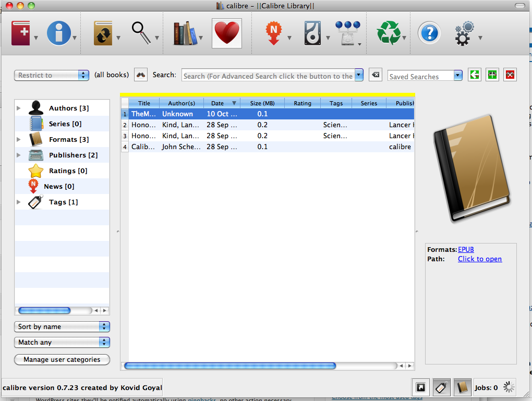Click the tag browser horizontal scrollbar thumb
Screen dimensions: 532x401
pos(44,310)
